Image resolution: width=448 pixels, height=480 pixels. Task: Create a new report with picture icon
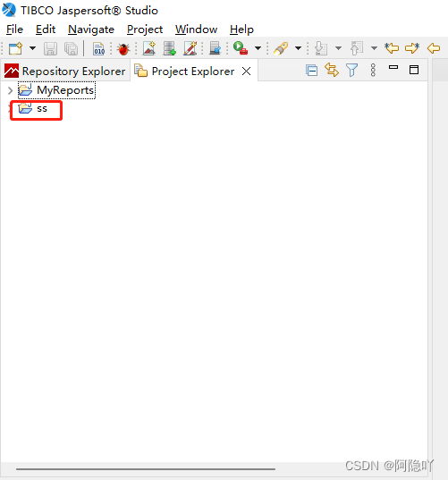click(149, 48)
